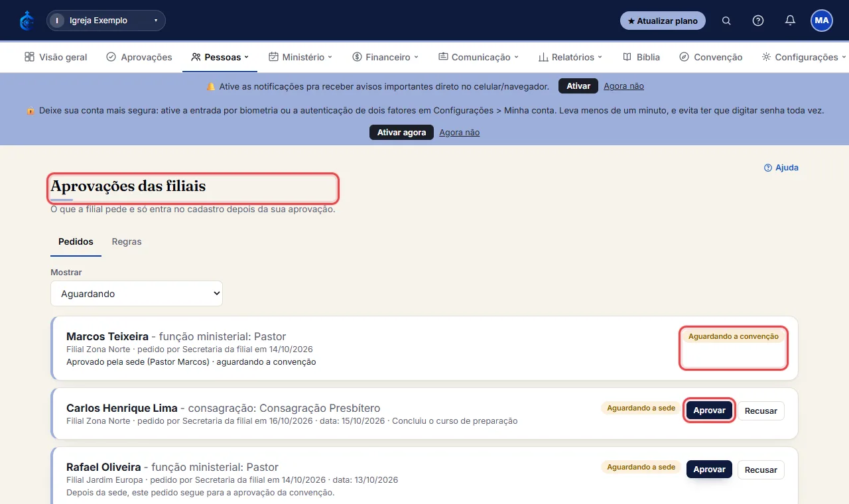This screenshot has width=849, height=504.
Task: Approve Rafael Oliveira's request
Action: [x=709, y=470]
